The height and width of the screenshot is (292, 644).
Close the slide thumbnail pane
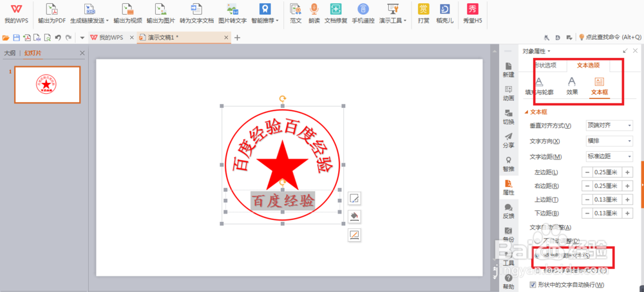[82, 53]
